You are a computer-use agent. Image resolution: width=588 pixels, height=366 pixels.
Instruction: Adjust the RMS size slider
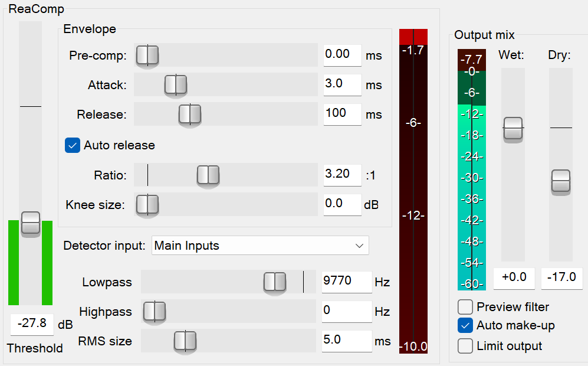click(185, 341)
